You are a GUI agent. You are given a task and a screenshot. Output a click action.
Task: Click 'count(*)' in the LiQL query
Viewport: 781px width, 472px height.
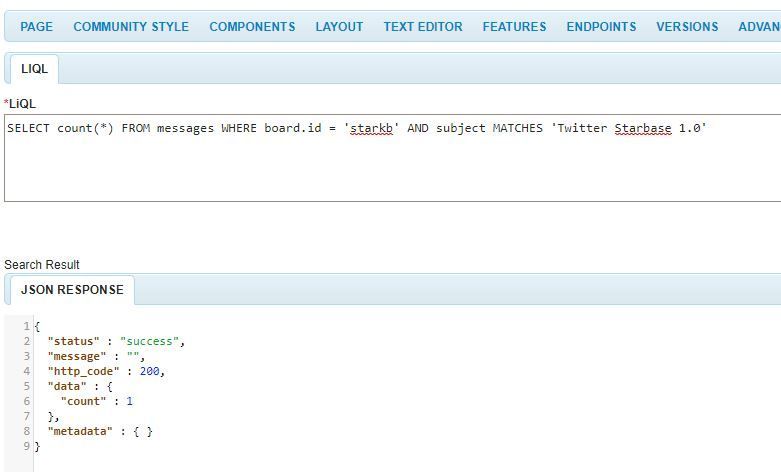[x=86, y=128]
